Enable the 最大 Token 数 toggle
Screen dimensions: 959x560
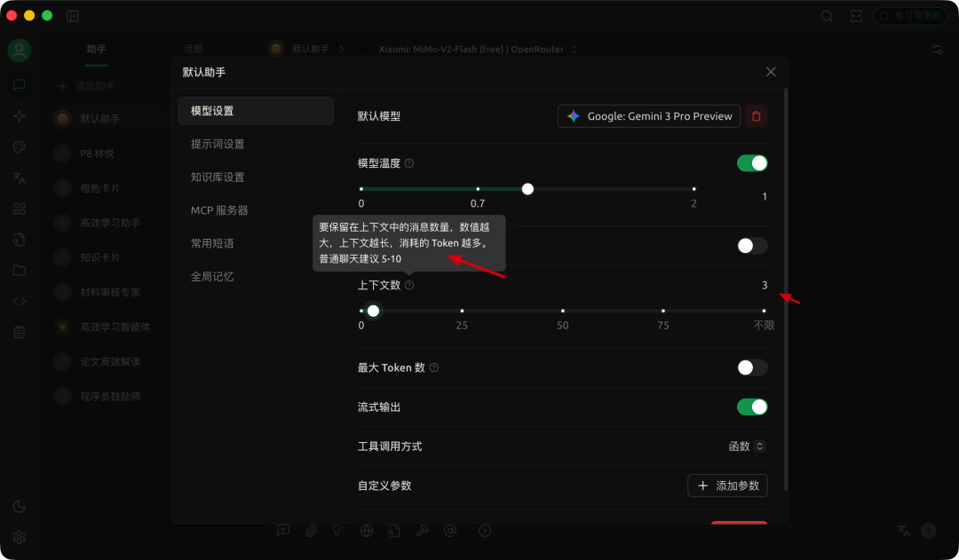[x=750, y=367]
